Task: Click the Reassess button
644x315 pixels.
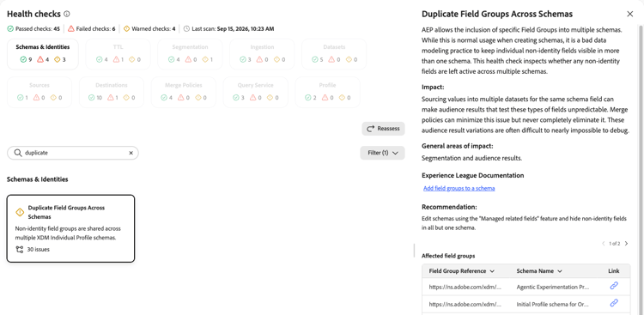Action: 383,129
